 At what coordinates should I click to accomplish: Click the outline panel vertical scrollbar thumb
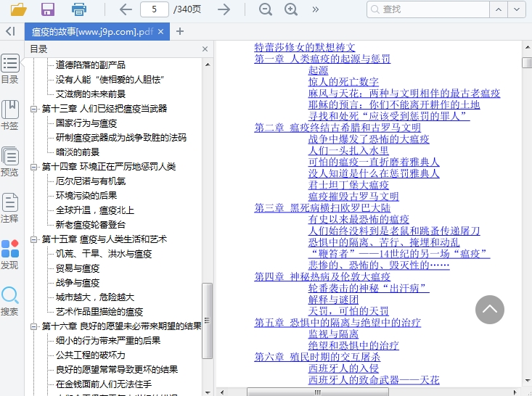tap(207, 321)
